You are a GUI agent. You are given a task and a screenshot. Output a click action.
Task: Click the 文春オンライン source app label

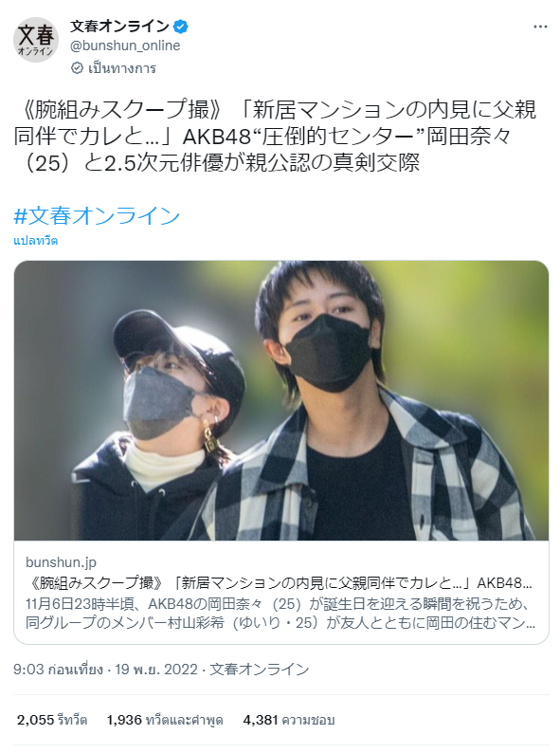pyautogui.click(x=259, y=669)
